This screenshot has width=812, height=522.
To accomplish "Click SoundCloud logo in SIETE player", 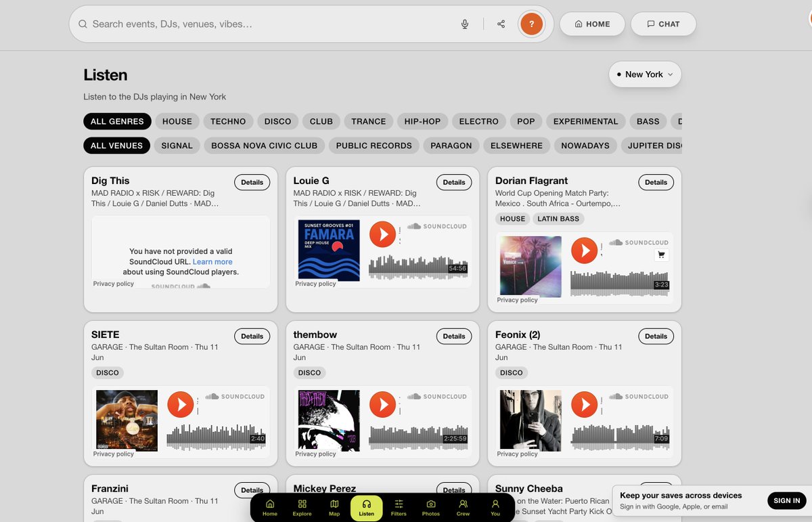I will pos(235,396).
